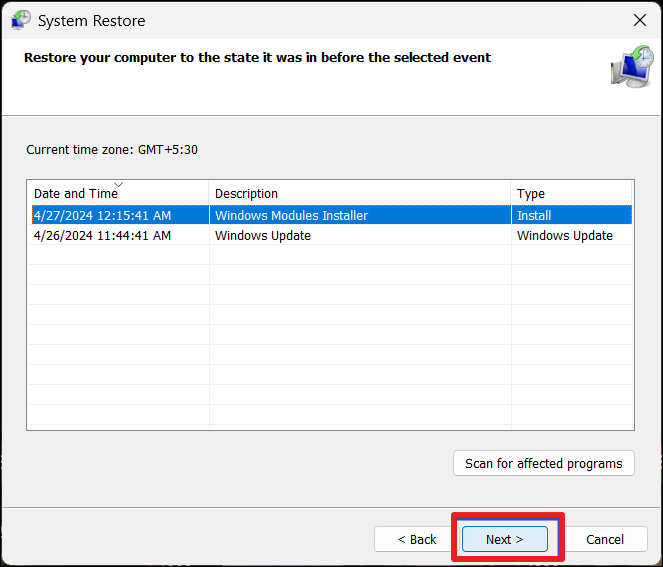Click the System Restore title bar icon
The image size is (663, 567).
click(20, 19)
